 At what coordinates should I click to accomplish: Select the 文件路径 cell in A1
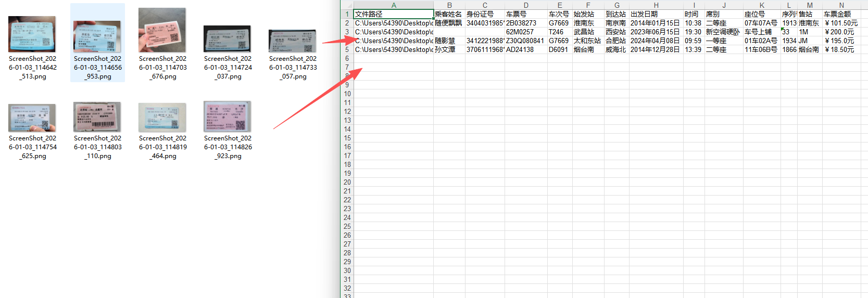[394, 14]
